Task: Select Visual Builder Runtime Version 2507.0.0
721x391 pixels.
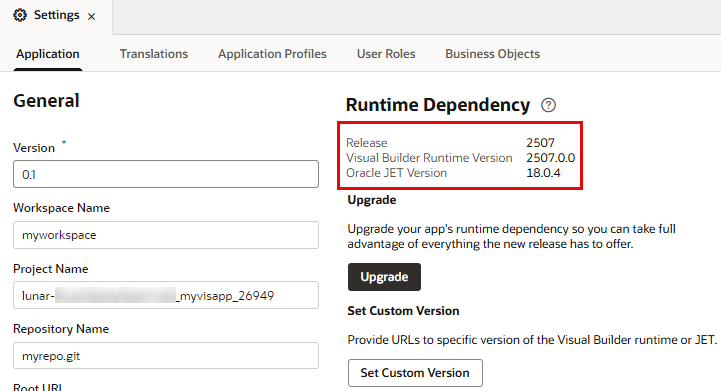Action: (550, 158)
